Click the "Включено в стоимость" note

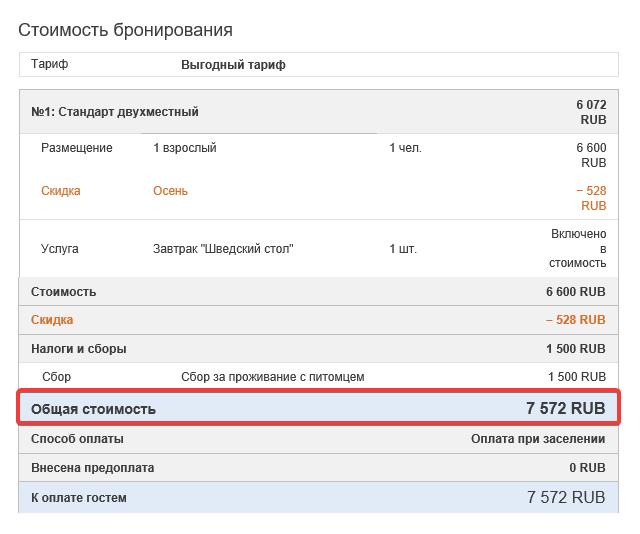pyautogui.click(x=578, y=248)
